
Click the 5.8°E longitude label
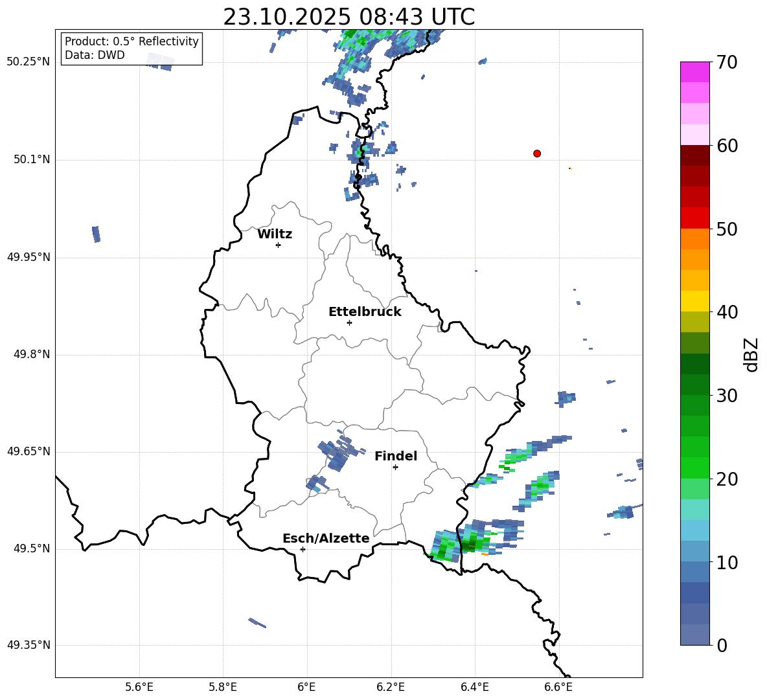[x=223, y=687]
